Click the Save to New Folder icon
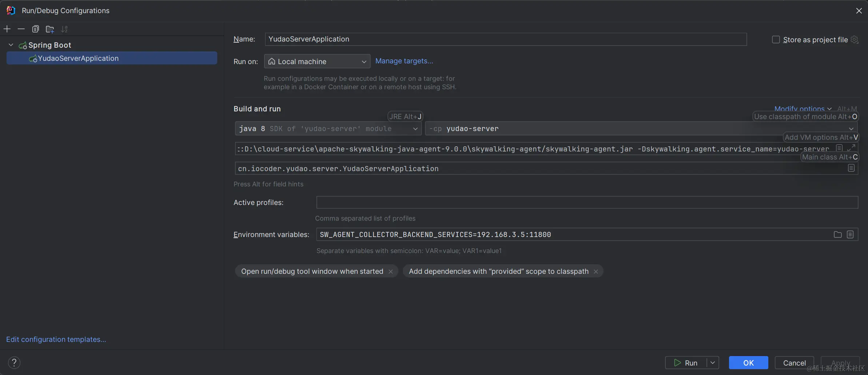Screen dimensions: 868x375 tap(50, 29)
